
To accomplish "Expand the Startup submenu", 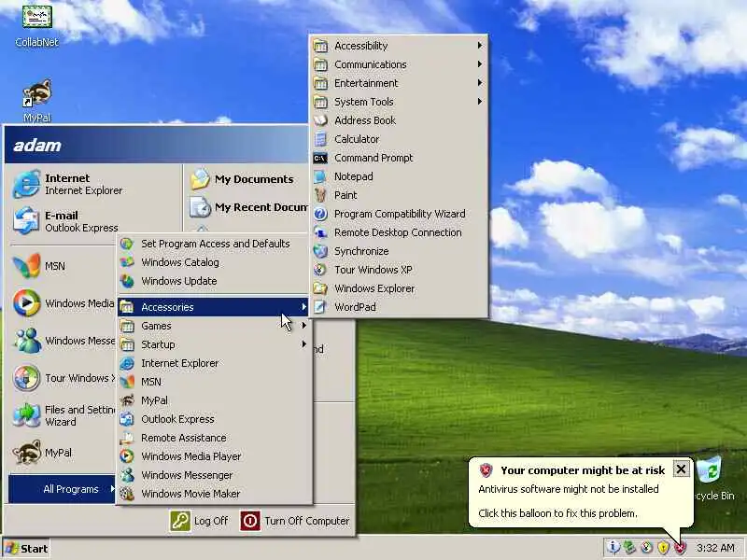I will click(214, 344).
